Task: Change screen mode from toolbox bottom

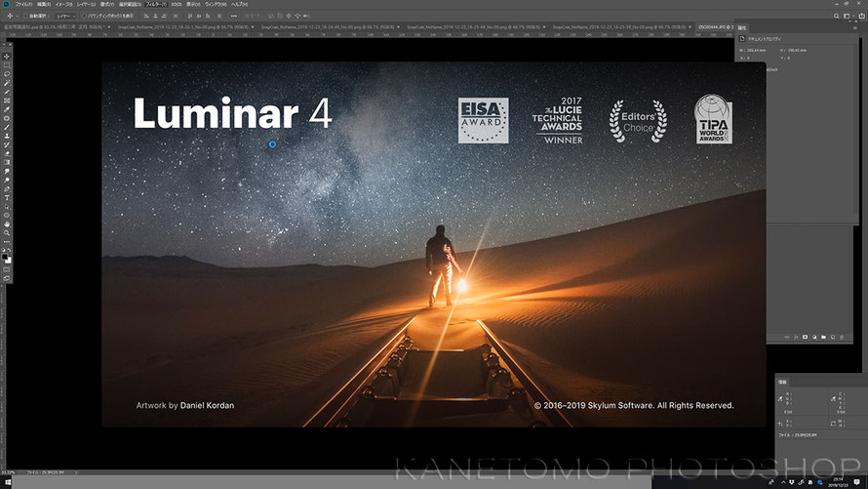Action: tap(7, 278)
